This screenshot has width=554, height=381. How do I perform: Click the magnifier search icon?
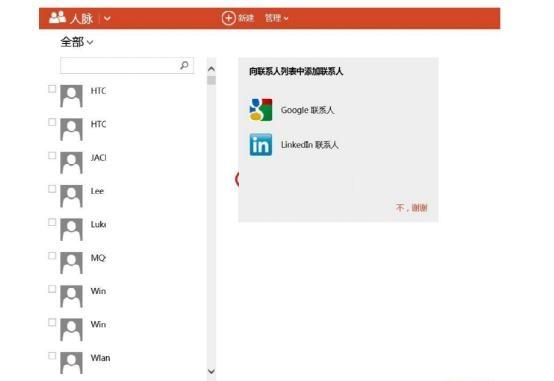pyautogui.click(x=184, y=65)
